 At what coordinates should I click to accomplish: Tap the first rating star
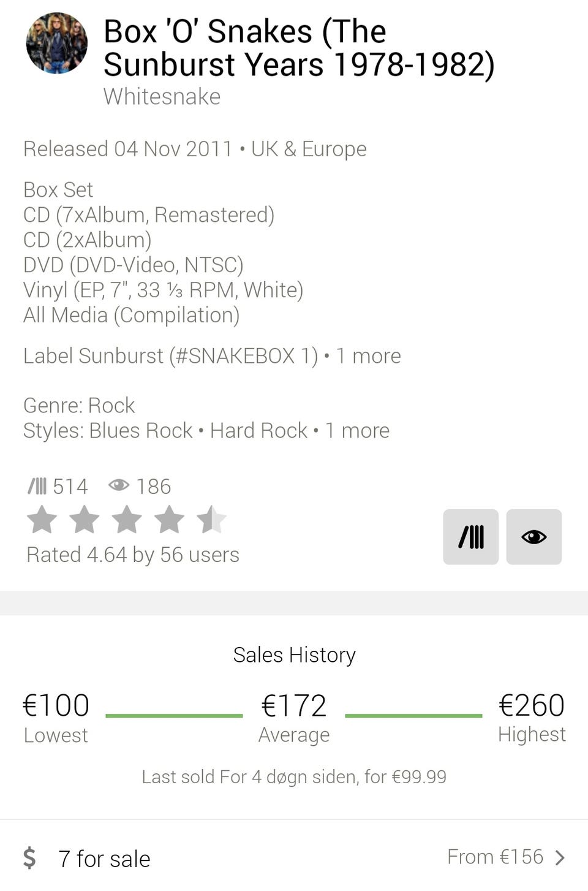[42, 520]
